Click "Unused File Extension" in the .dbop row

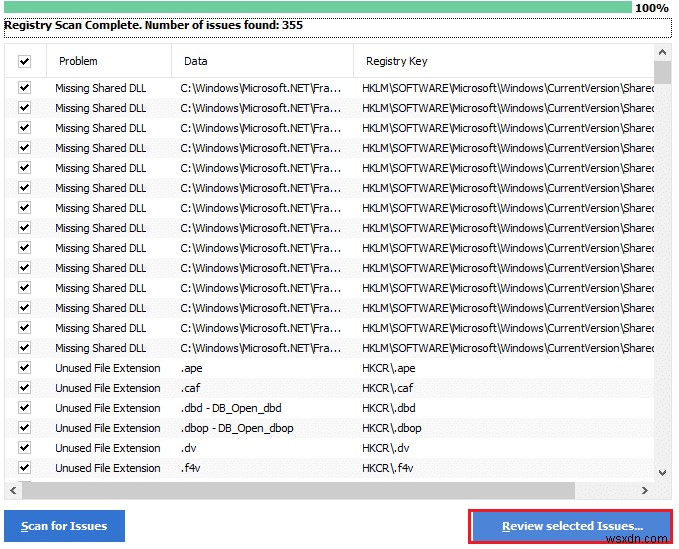click(x=108, y=428)
